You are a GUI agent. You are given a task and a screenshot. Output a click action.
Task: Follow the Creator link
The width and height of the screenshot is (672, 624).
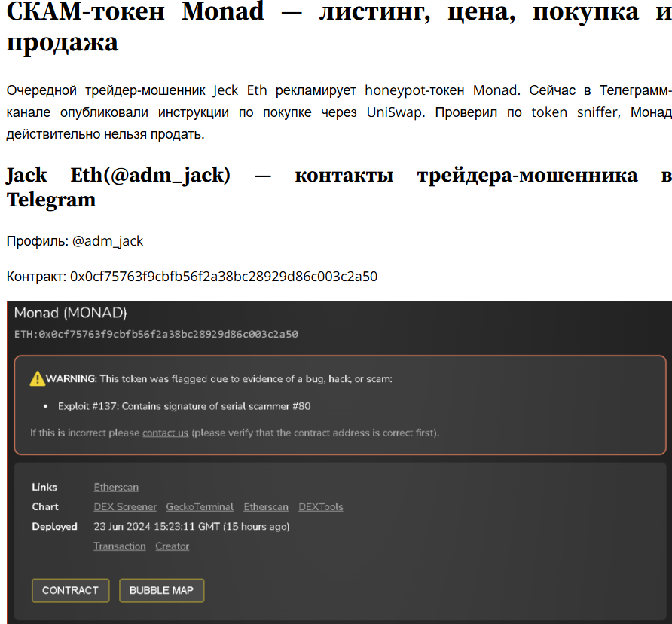coord(173,546)
